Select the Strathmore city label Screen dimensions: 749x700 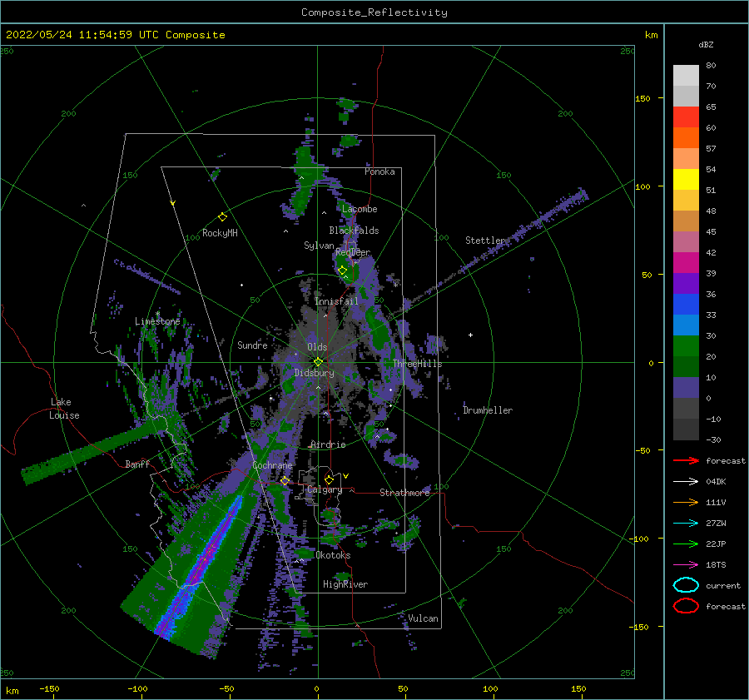coord(405,493)
